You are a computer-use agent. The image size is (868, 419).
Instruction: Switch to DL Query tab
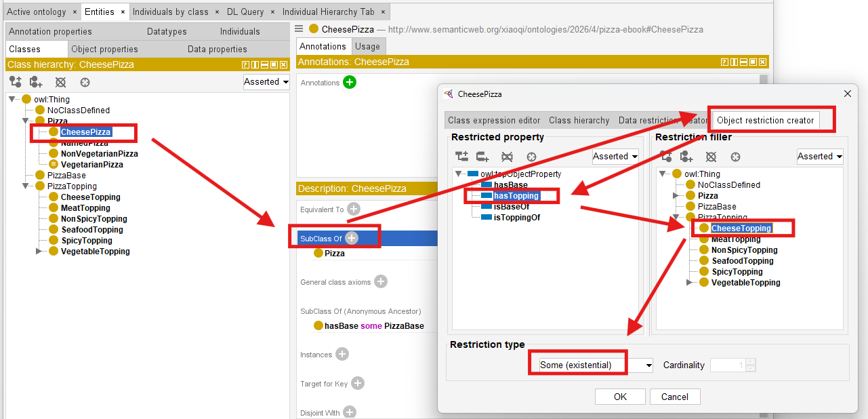245,12
